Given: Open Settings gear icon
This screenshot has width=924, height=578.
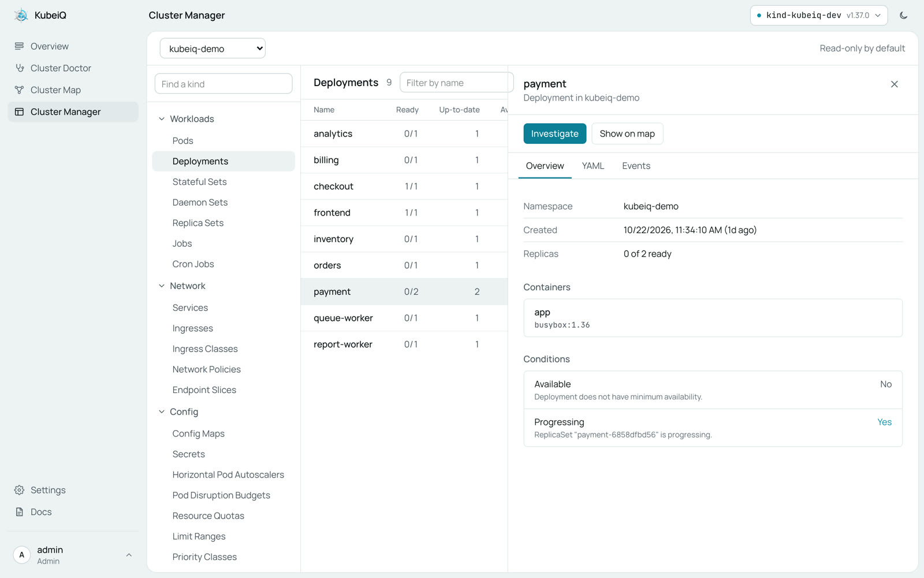Looking at the screenshot, I should [x=20, y=490].
